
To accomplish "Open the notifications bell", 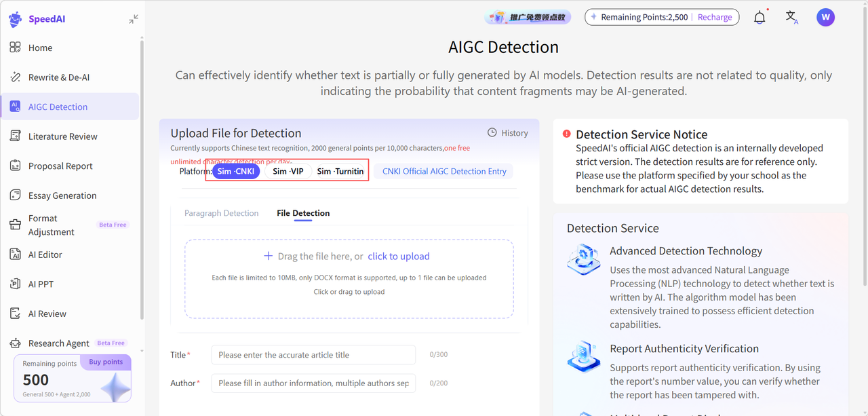I will [x=759, y=18].
